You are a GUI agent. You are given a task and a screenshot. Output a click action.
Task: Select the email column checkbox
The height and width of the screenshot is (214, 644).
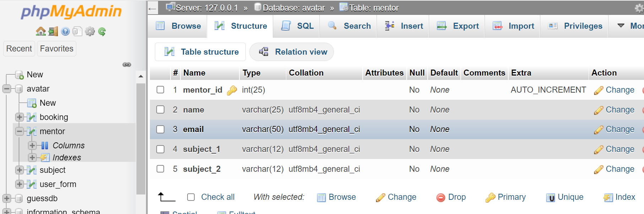click(x=161, y=129)
